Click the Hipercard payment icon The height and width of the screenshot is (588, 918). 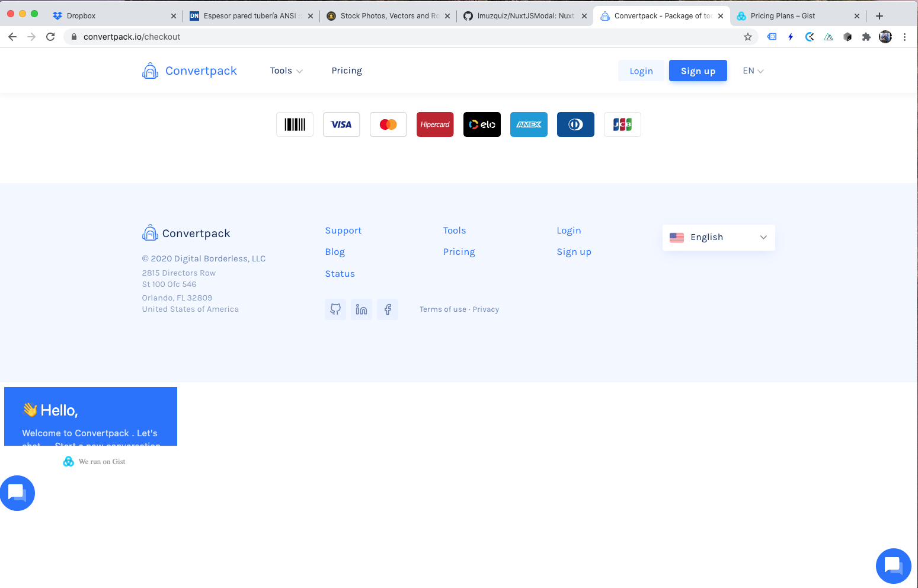point(435,124)
